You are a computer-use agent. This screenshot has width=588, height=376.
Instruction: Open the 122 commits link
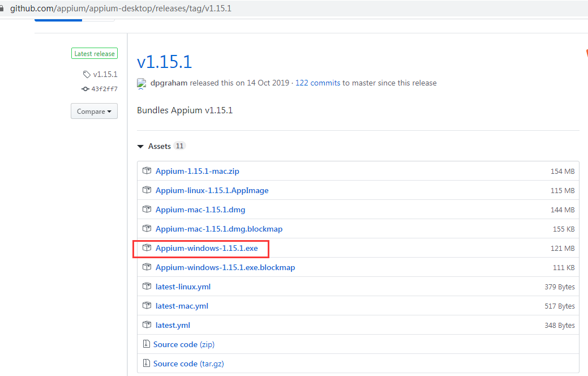pos(317,83)
